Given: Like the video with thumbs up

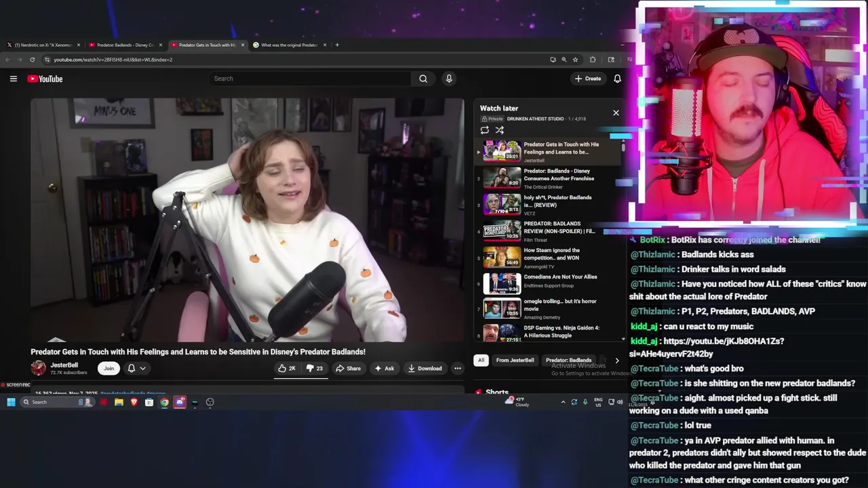Looking at the screenshot, I should point(287,368).
